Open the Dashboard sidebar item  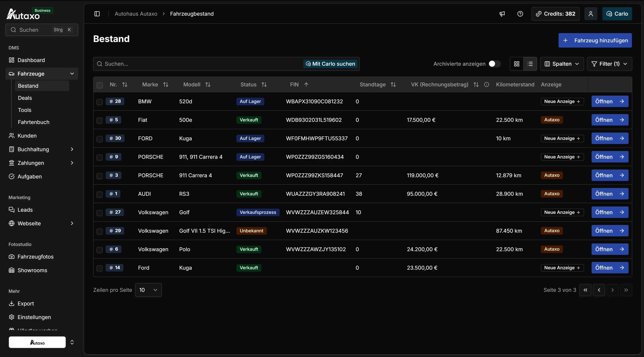coord(41,60)
